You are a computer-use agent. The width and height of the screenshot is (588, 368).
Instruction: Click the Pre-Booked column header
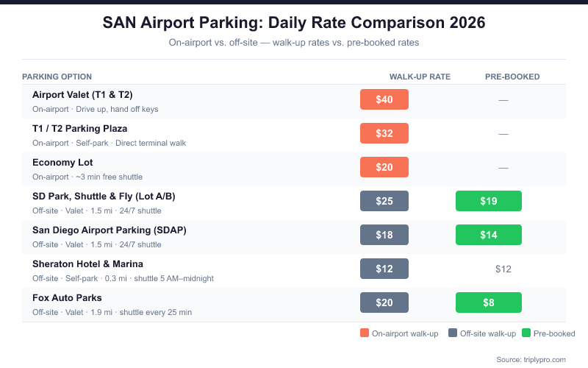coord(512,77)
